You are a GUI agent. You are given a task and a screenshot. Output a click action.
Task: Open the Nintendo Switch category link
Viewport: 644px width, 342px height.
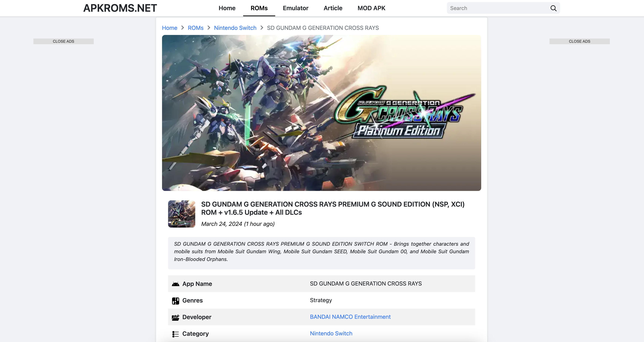[x=331, y=333]
